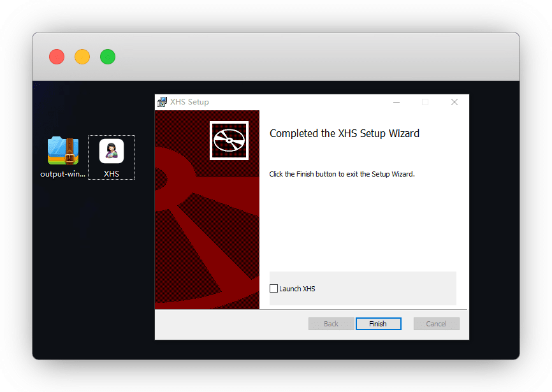Close the XHS Setup dialog with X
552x392 pixels.
[x=454, y=102]
